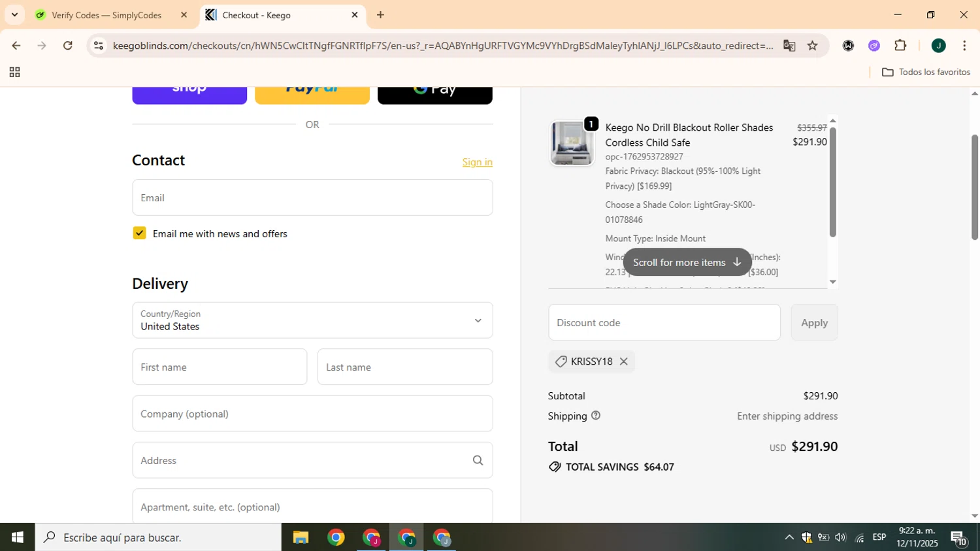
Task: Click the Windows taskbar search box
Action: click(158, 537)
